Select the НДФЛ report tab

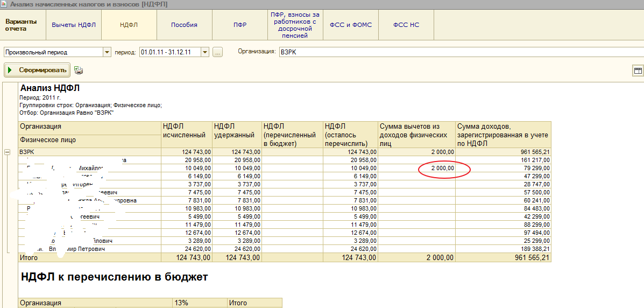(x=129, y=25)
